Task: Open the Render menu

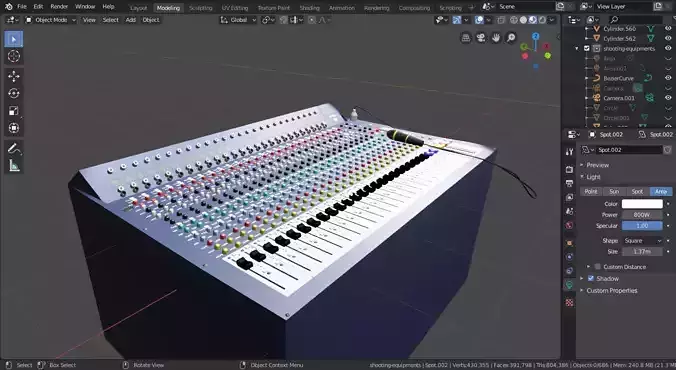Action: 59,6
